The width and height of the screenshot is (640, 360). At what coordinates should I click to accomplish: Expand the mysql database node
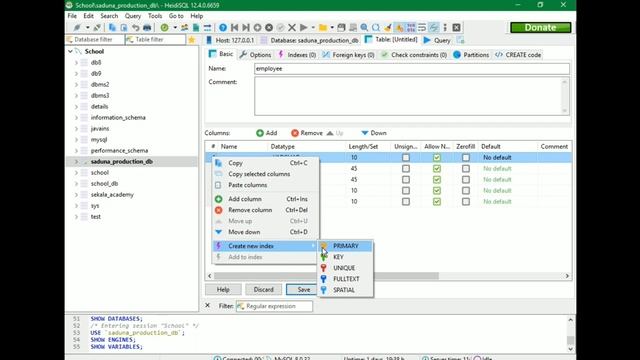[x=76, y=140]
